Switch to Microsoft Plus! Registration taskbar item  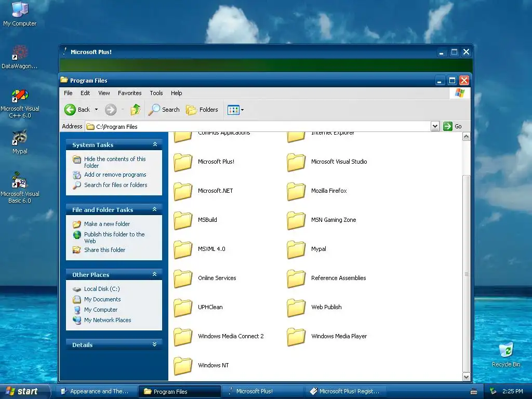[345, 392]
